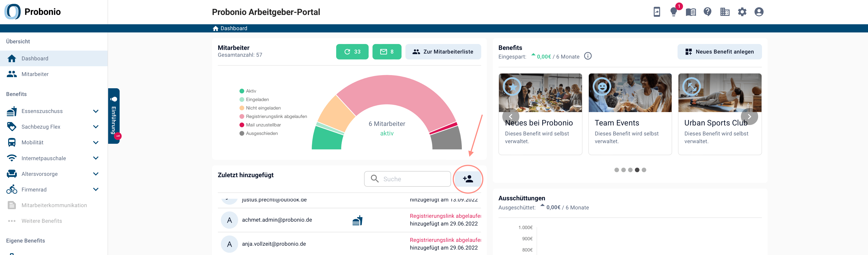
Task: Click the green refresh button showing 33
Action: click(352, 52)
